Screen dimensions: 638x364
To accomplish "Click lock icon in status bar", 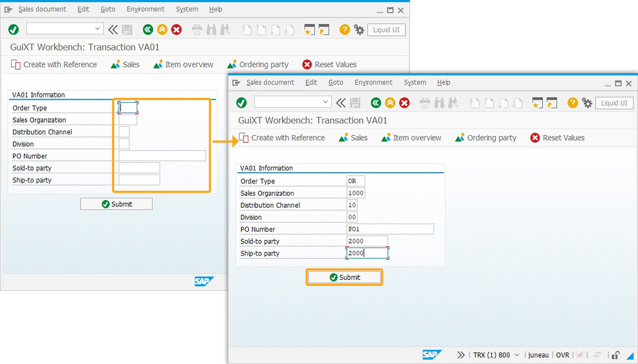I will [615, 355].
